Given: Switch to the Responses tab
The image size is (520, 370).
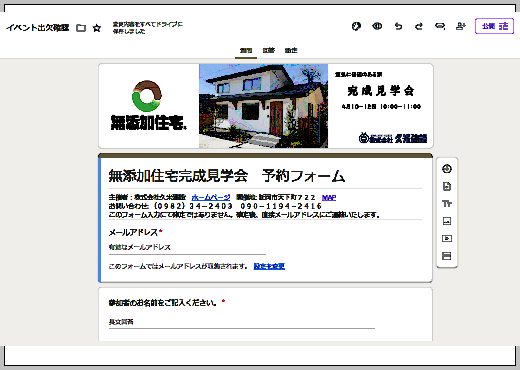Looking at the screenshot, I should (x=269, y=50).
